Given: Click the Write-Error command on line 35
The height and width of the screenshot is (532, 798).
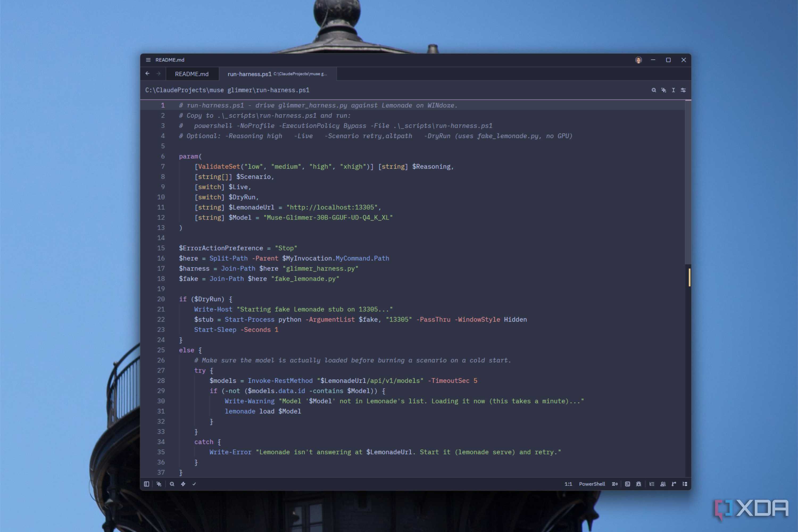Looking at the screenshot, I should click(x=230, y=452).
